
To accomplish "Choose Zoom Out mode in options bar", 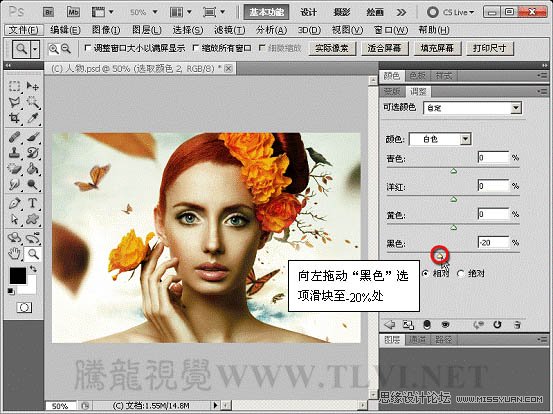I will [66, 49].
